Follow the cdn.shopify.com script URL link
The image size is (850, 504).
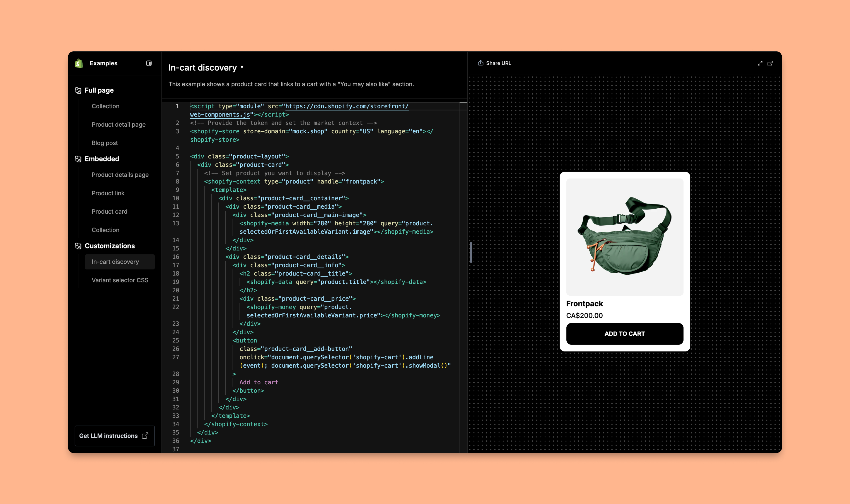pos(347,106)
